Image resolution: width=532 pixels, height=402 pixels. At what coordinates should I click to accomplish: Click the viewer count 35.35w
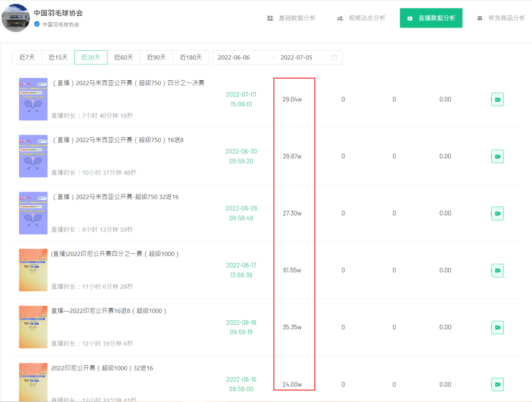tap(292, 327)
